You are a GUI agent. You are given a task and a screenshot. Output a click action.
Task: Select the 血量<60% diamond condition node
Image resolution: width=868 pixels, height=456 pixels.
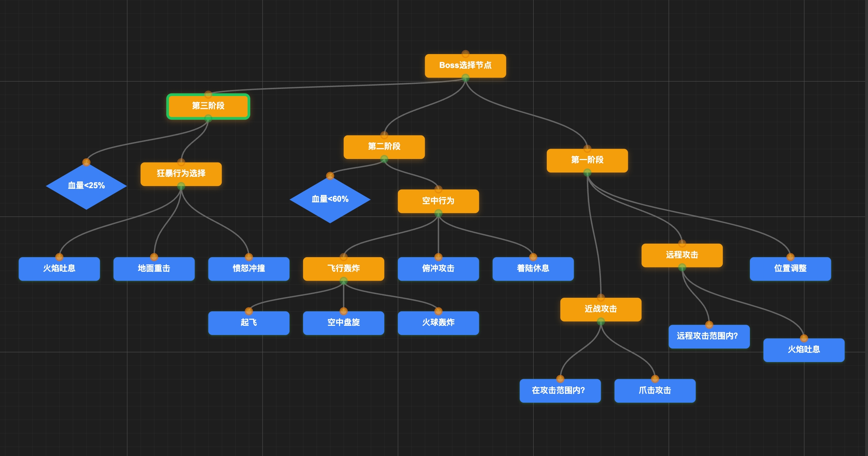[x=330, y=199]
